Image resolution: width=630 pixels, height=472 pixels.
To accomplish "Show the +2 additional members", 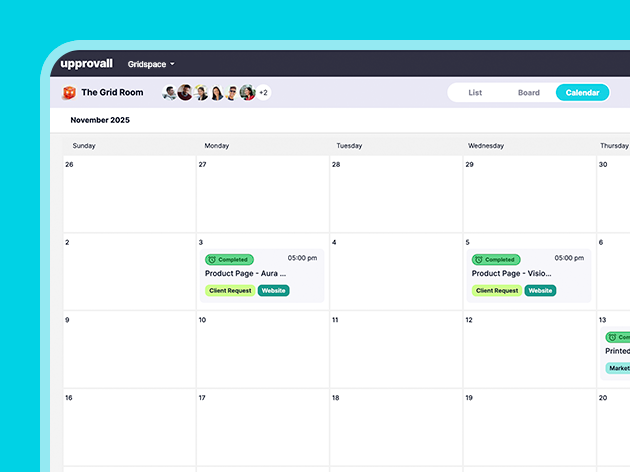I will click(x=264, y=93).
